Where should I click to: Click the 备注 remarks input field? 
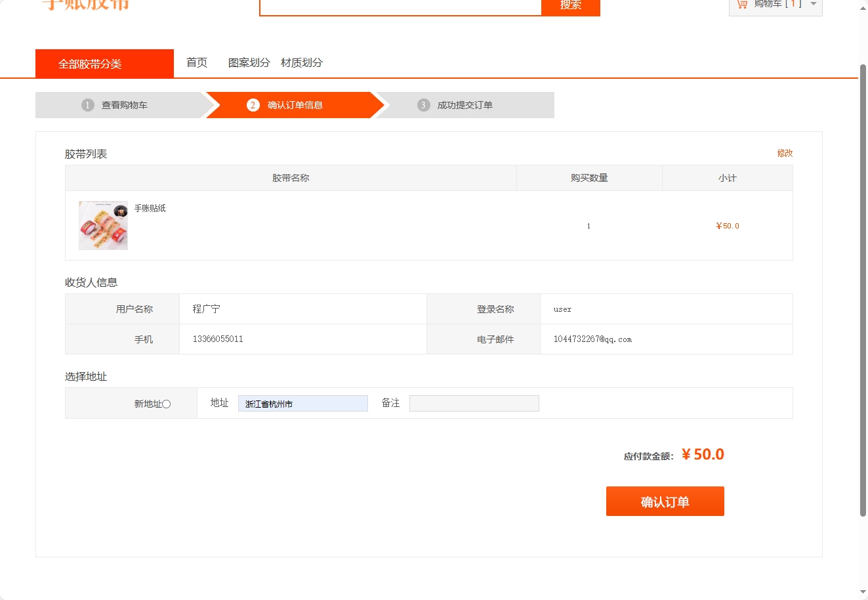pyautogui.click(x=474, y=402)
